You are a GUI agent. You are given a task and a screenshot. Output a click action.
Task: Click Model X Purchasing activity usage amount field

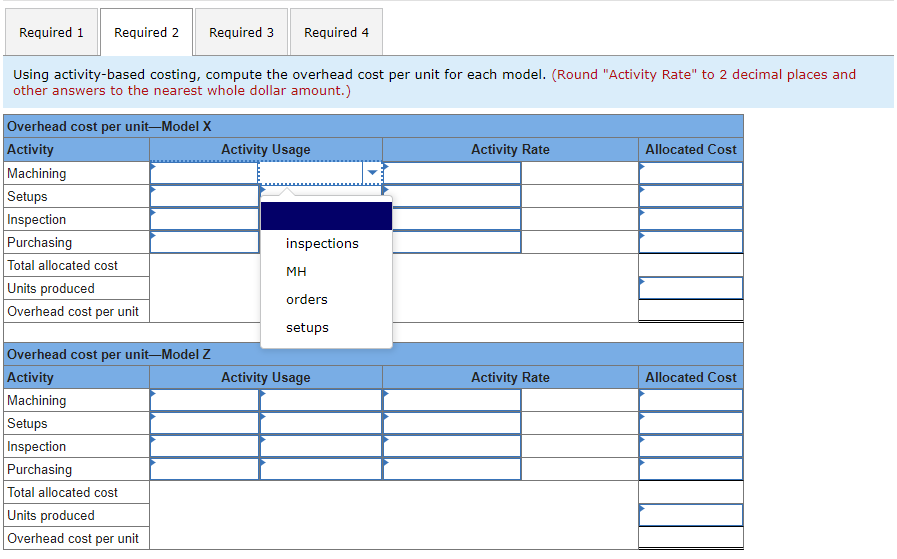204,242
